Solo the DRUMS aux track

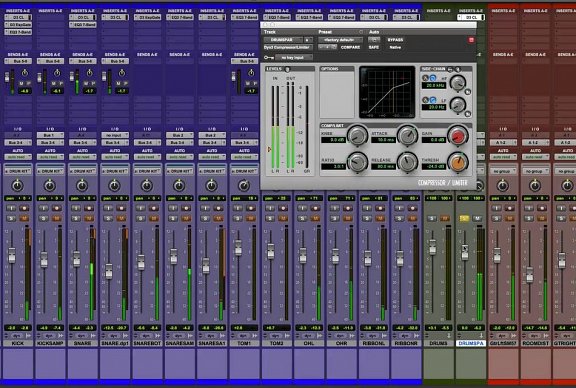click(x=432, y=219)
